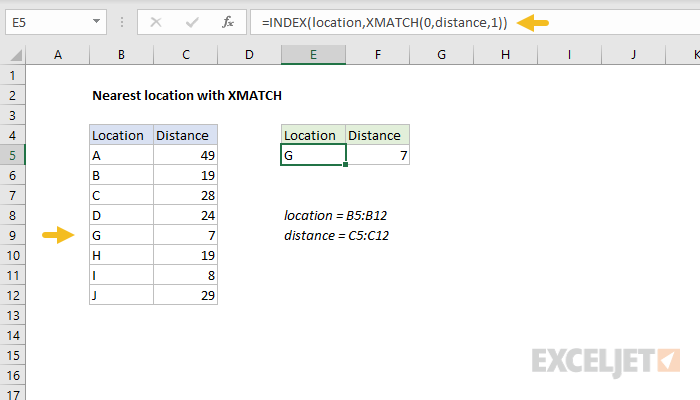Select row 5 header
700x400 pixels.
click(12, 155)
